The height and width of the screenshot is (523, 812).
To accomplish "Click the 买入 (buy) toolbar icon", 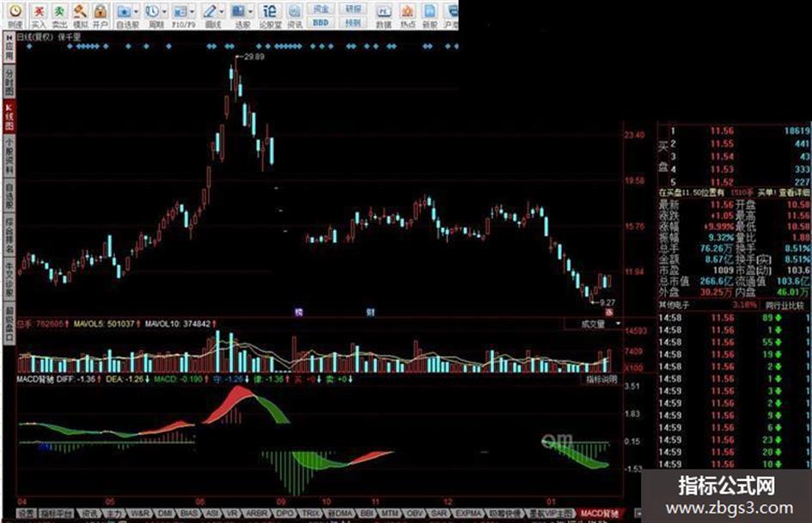I will pyautogui.click(x=39, y=15).
